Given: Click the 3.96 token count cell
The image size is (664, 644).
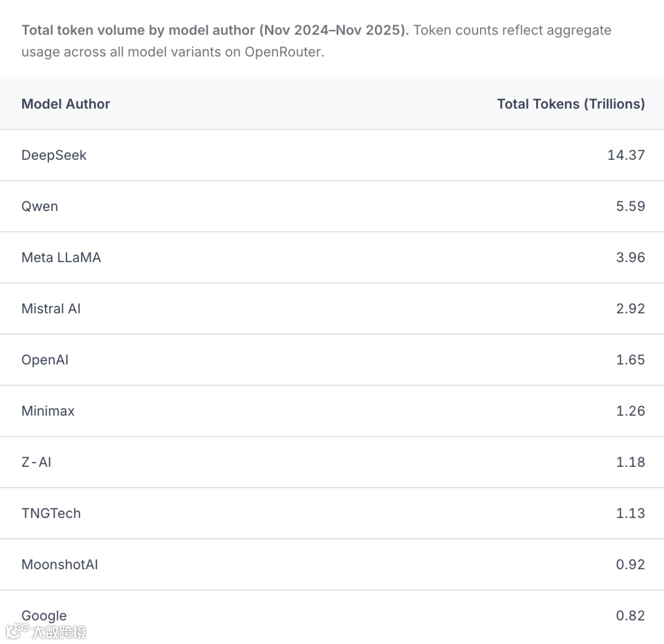Looking at the screenshot, I should click(x=630, y=257).
